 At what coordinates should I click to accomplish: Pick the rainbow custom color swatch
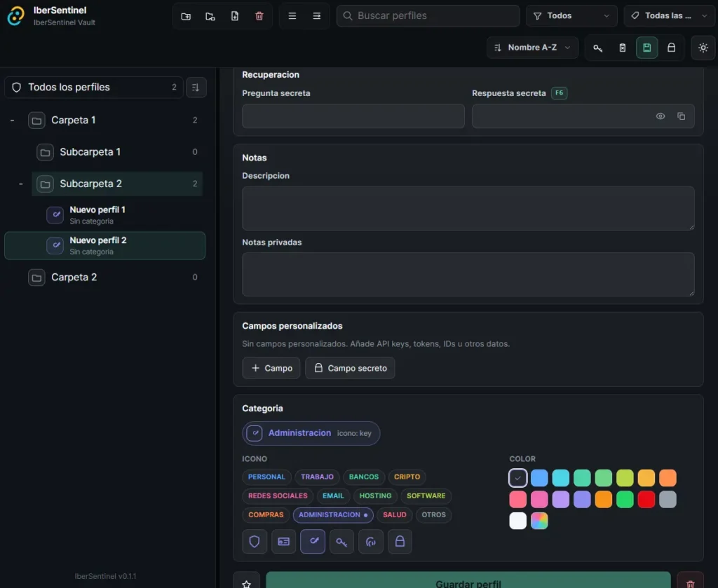point(539,521)
